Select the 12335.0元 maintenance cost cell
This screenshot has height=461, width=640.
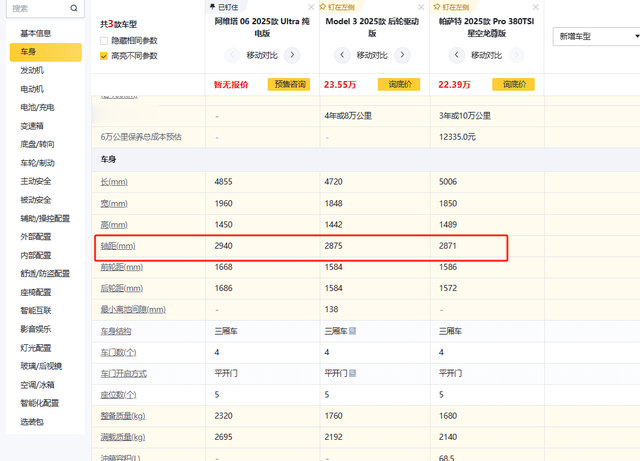(487, 137)
